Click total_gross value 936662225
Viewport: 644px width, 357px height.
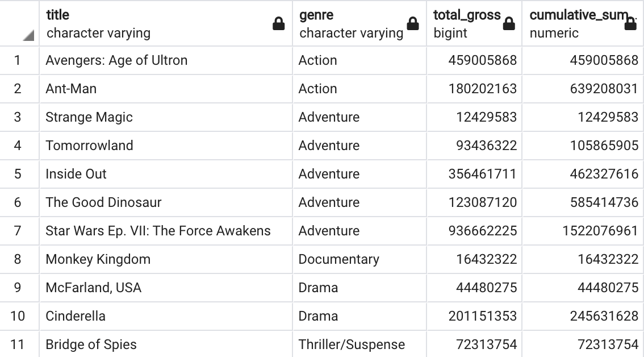pyautogui.click(x=482, y=231)
